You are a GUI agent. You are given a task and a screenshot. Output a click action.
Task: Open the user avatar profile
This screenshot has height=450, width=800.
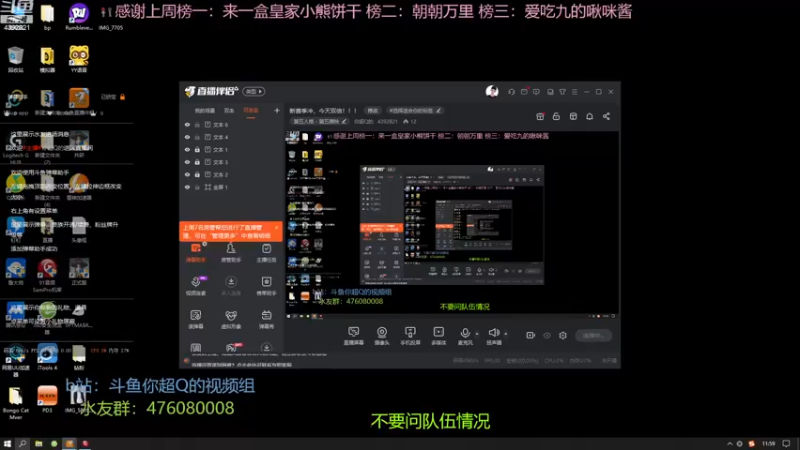[492, 91]
